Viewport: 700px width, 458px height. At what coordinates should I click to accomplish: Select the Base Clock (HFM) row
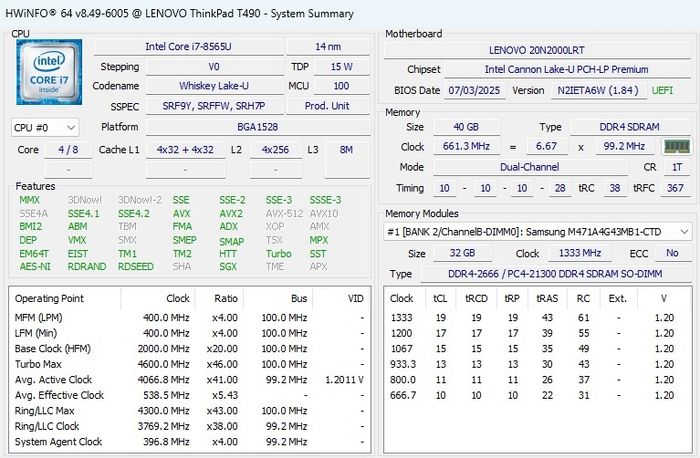click(189, 349)
